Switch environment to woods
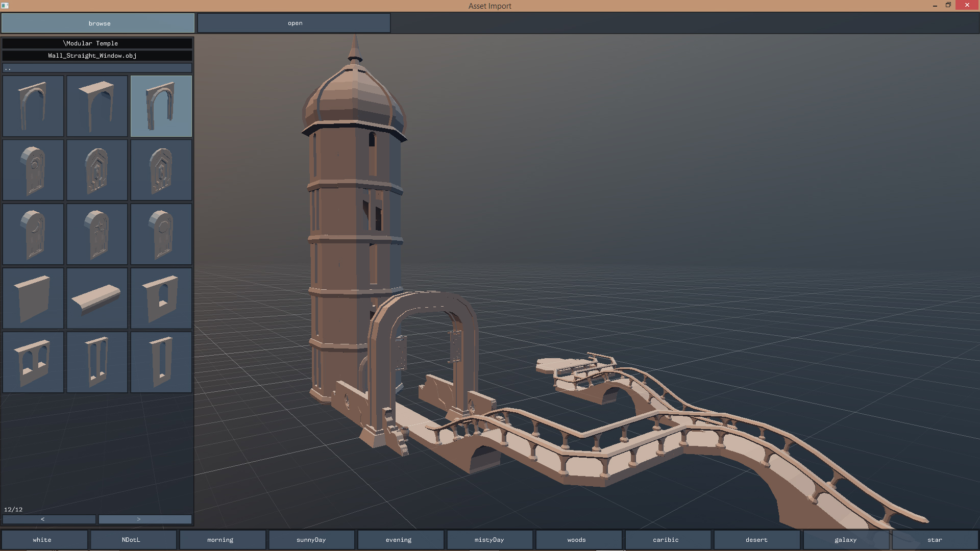This screenshot has height=551, width=980. click(579, 540)
